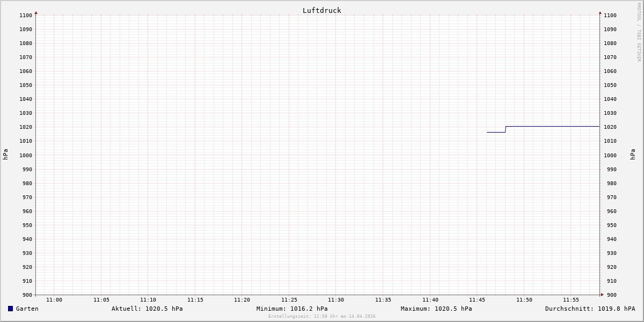Click the 1100 label on left y-axis
This screenshot has width=644, height=322.
pos(26,16)
